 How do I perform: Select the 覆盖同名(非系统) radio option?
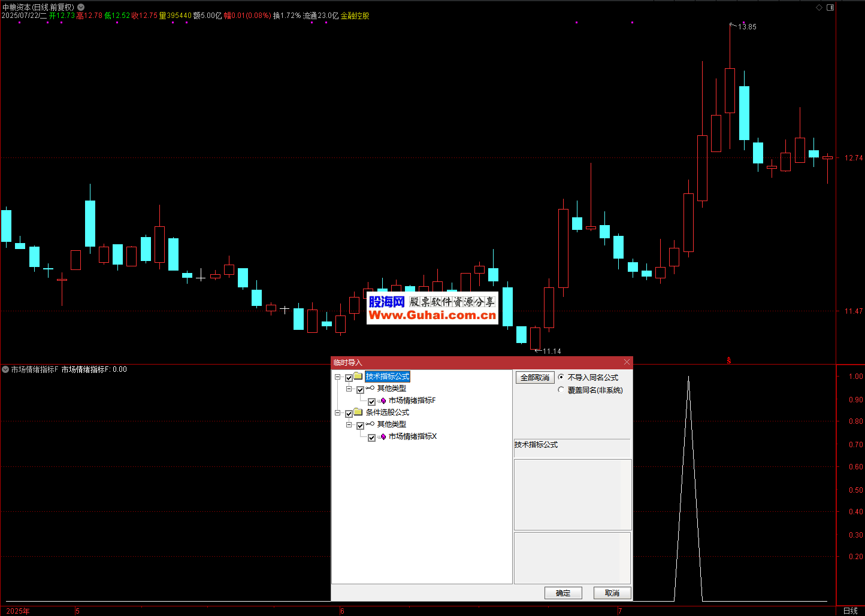561,390
